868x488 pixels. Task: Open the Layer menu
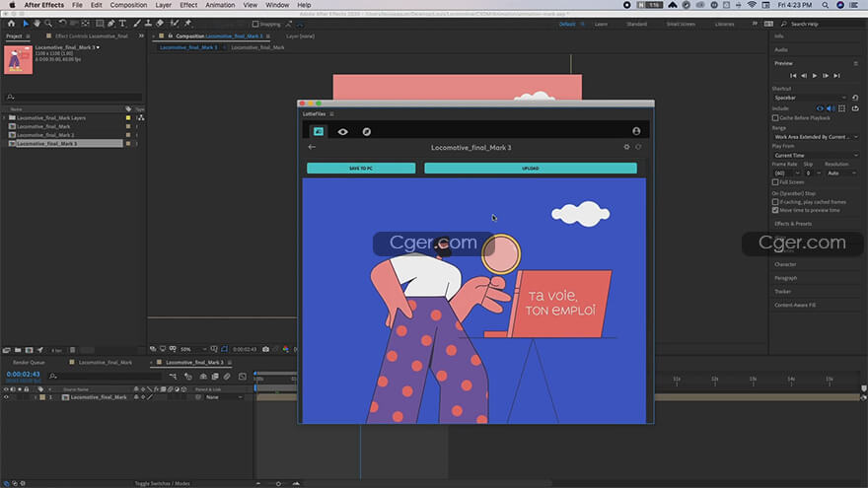pyautogui.click(x=164, y=5)
